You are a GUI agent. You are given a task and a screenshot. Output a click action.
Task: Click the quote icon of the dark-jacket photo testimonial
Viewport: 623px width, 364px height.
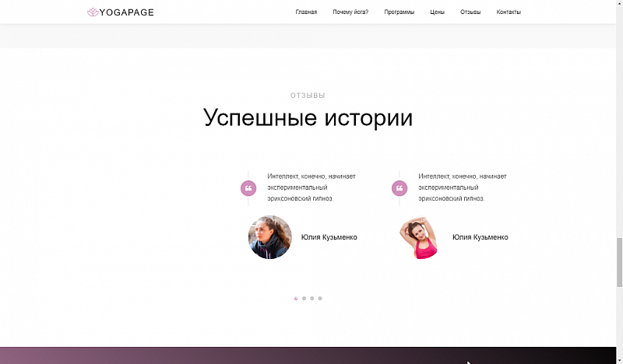(x=248, y=188)
